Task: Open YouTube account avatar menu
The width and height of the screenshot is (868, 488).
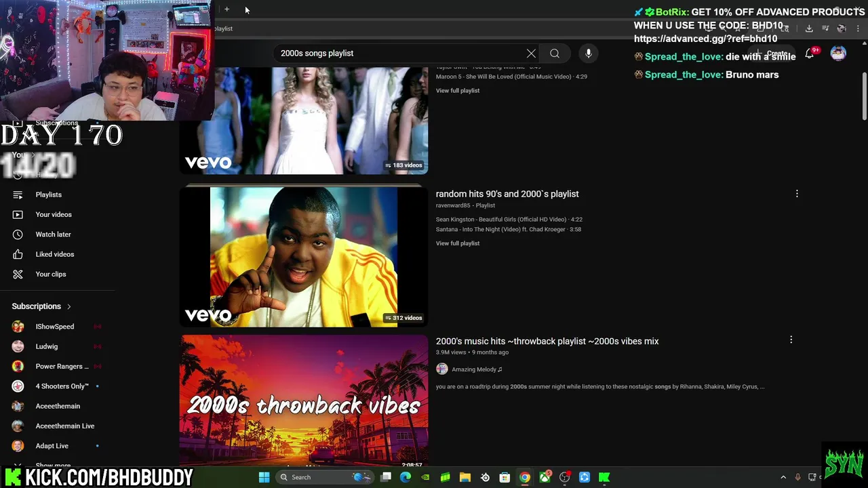Action: [x=838, y=54]
